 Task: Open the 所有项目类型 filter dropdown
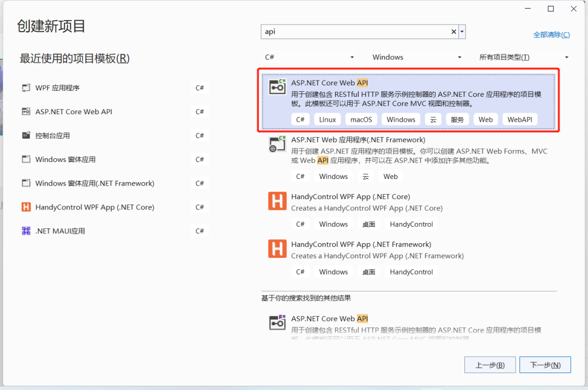pyautogui.click(x=524, y=57)
